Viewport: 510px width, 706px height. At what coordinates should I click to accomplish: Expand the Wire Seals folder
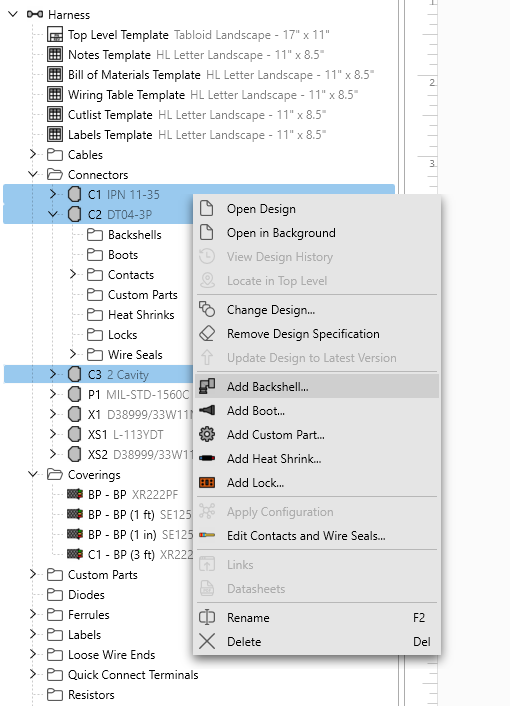point(73,354)
